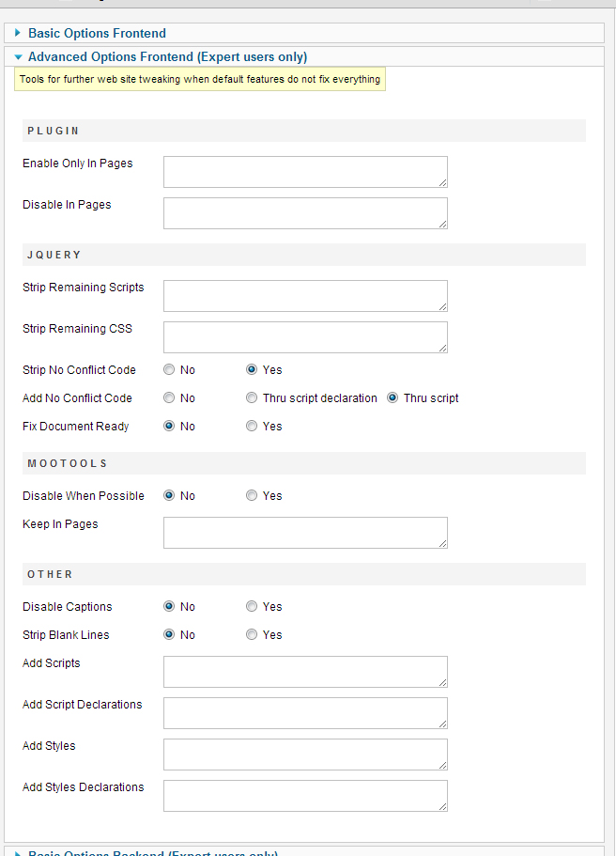
Task: Collapse Advanced Options Frontend panel
Action: (x=166, y=57)
